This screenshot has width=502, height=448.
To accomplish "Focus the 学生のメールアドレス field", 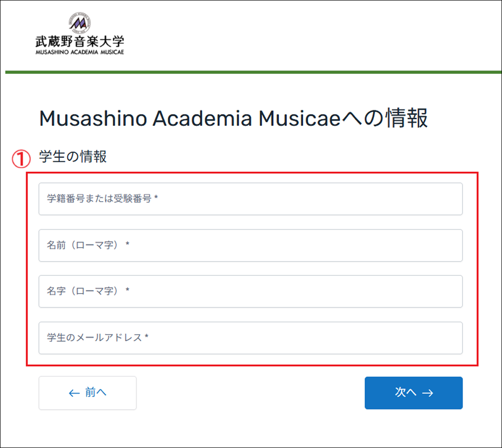I will (x=251, y=338).
